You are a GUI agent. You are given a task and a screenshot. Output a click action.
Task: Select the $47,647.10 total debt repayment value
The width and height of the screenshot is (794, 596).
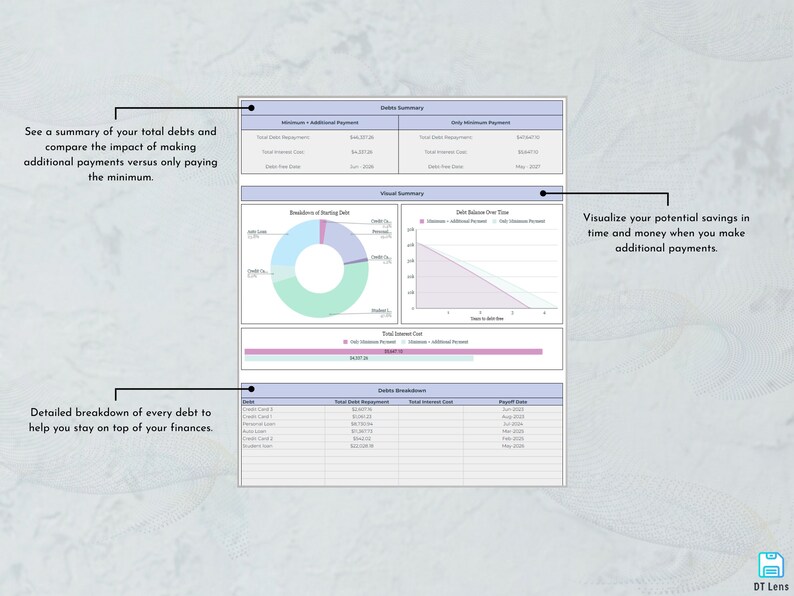pyautogui.click(x=528, y=137)
